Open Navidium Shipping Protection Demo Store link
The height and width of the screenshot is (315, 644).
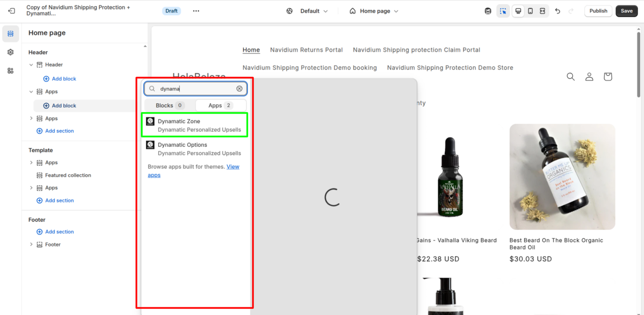tap(450, 68)
